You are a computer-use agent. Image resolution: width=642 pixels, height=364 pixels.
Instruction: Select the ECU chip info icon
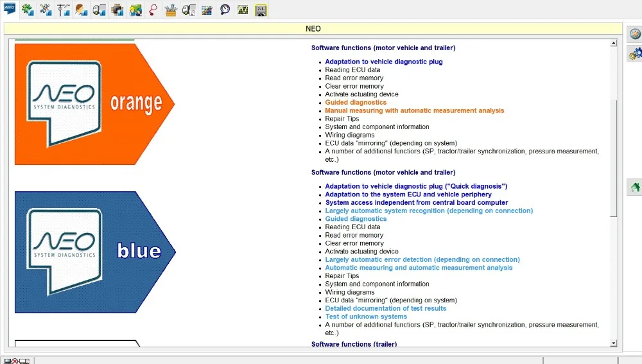pyautogui.click(x=117, y=10)
